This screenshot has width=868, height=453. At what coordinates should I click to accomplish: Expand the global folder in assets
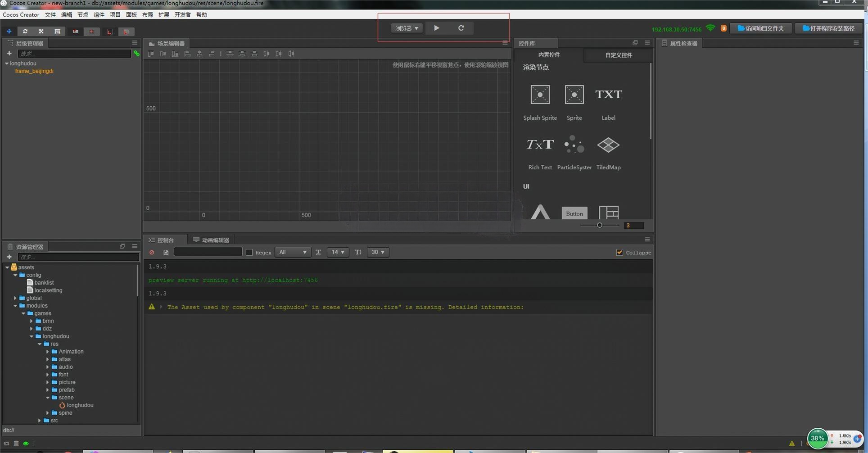[15, 298]
